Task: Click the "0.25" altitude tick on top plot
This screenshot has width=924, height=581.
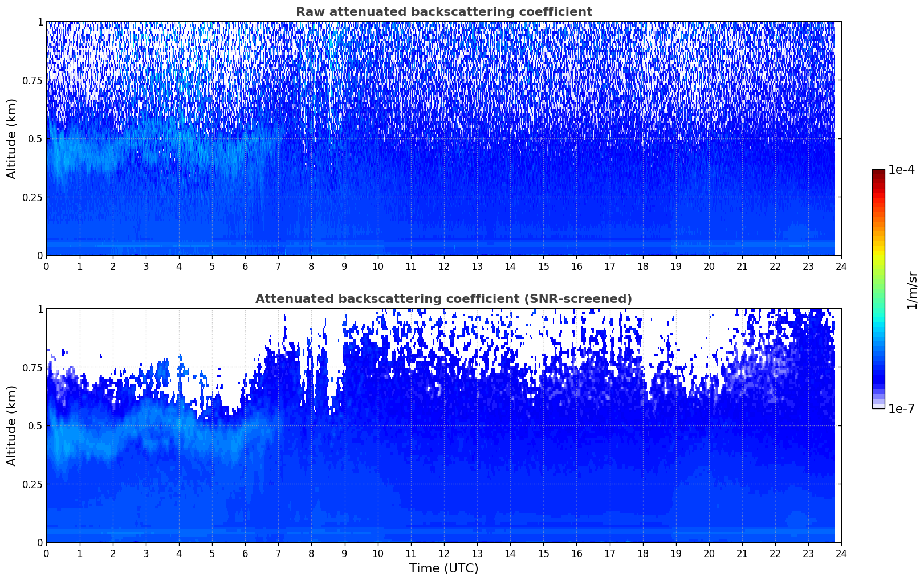Action: point(32,197)
